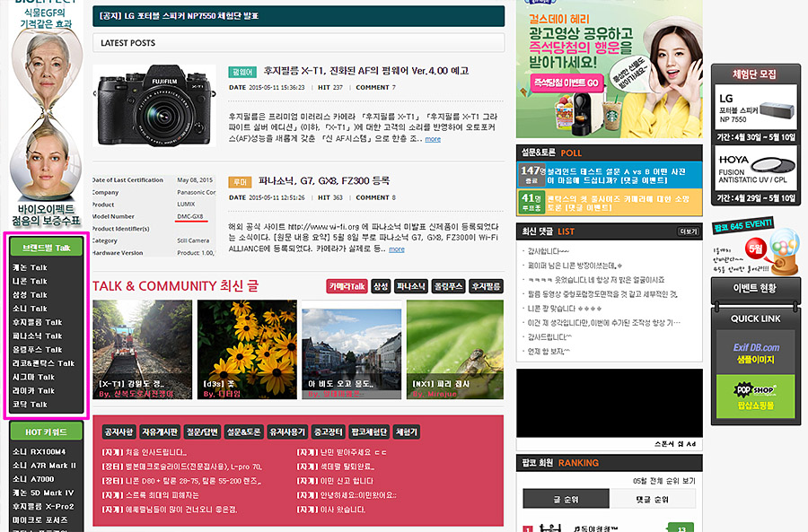Image resolution: width=808 pixels, height=532 pixels.
Task: Open the [NX1] fly macro thumbnail
Action: pos(455,350)
